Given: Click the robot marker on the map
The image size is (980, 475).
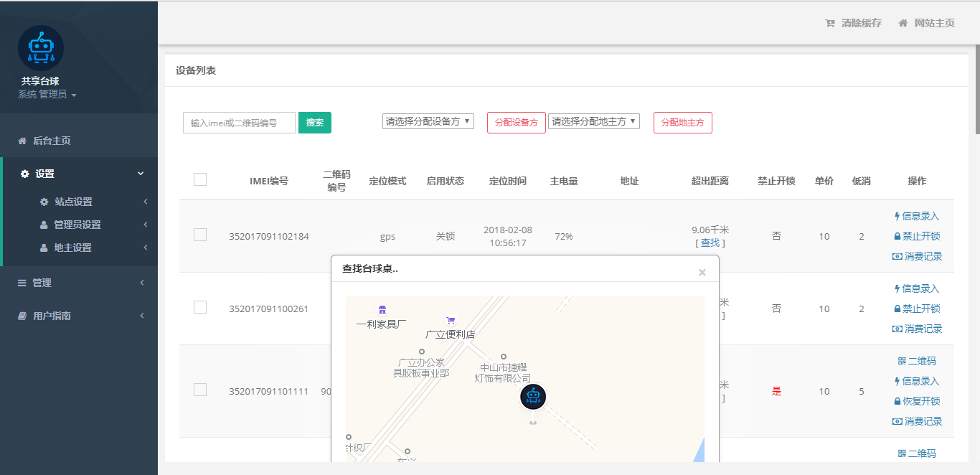Looking at the screenshot, I should (x=533, y=397).
